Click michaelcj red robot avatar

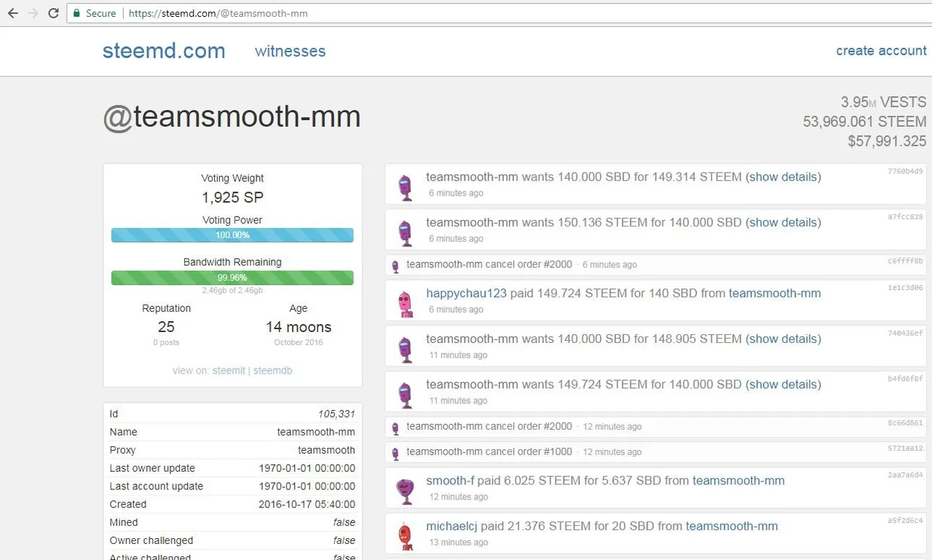[x=406, y=536]
